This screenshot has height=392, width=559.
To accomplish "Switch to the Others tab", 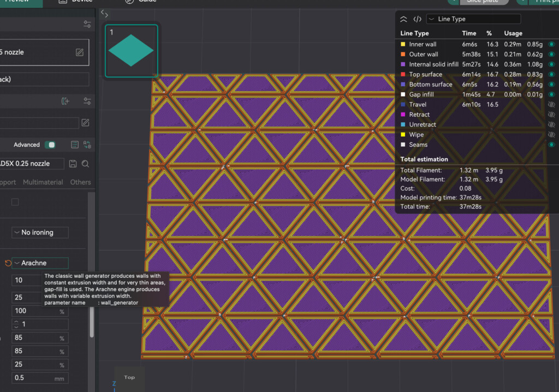I will point(80,182).
